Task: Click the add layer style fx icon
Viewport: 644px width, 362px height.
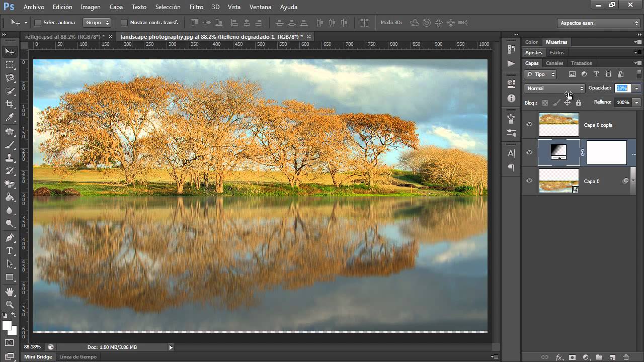Action: [558, 357]
